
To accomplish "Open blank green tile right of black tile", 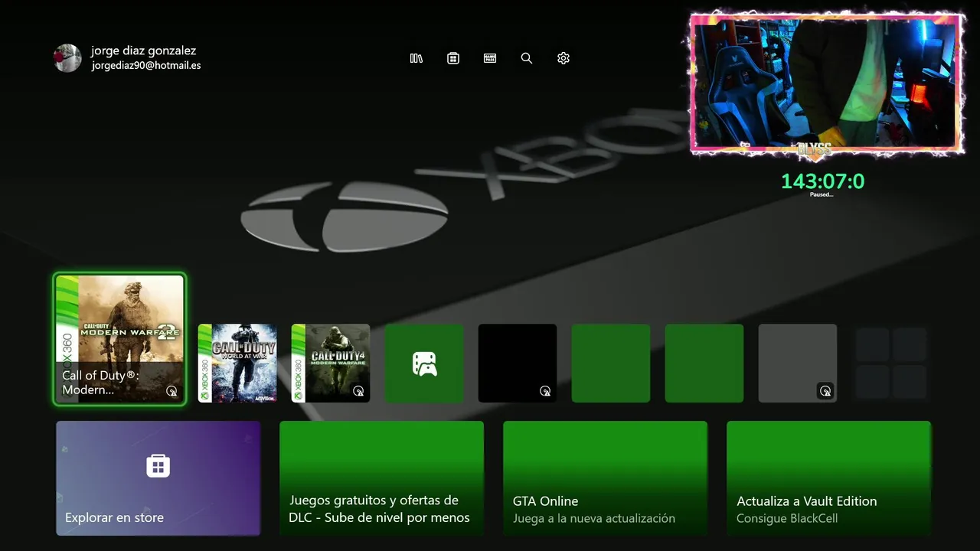I will pos(611,363).
